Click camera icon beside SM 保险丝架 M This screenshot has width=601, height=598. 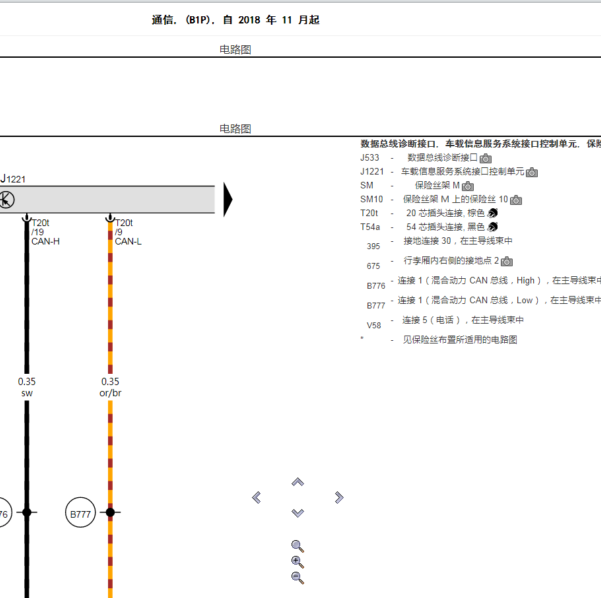coord(468,186)
